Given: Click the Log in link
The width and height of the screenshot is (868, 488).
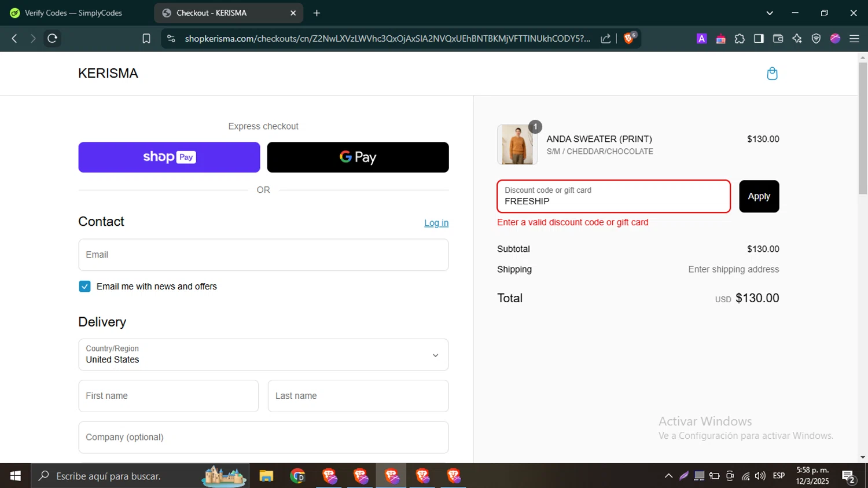Looking at the screenshot, I should point(436,223).
